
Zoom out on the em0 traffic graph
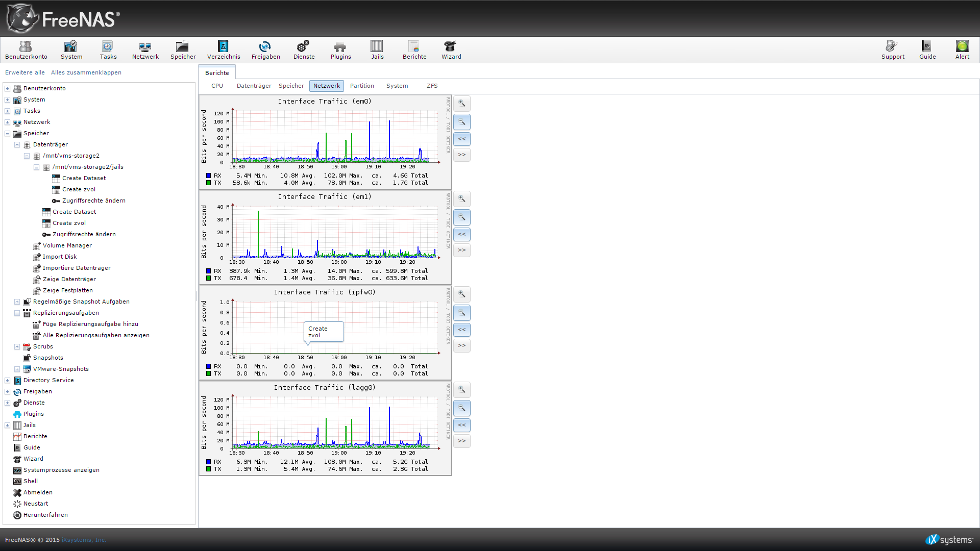[x=462, y=122]
